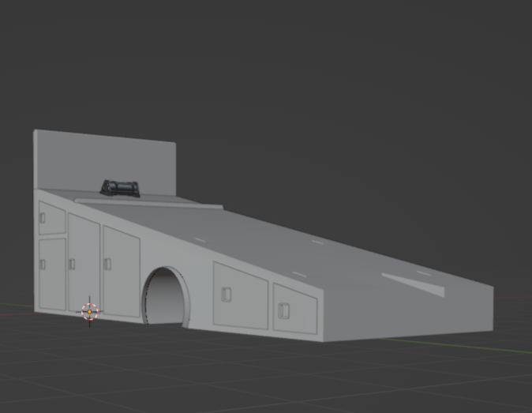Click the door panel immediately right of the arch

pyautogui.click(x=241, y=295)
